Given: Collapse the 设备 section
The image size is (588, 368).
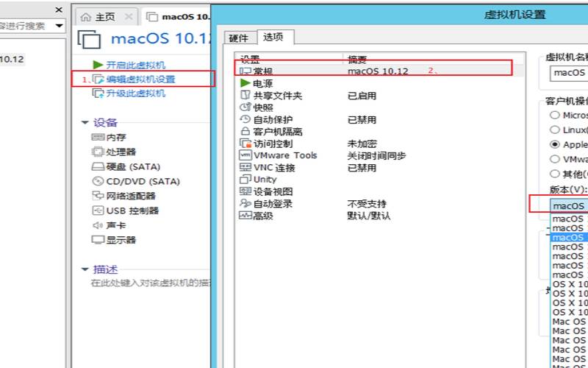Looking at the screenshot, I should [85, 122].
